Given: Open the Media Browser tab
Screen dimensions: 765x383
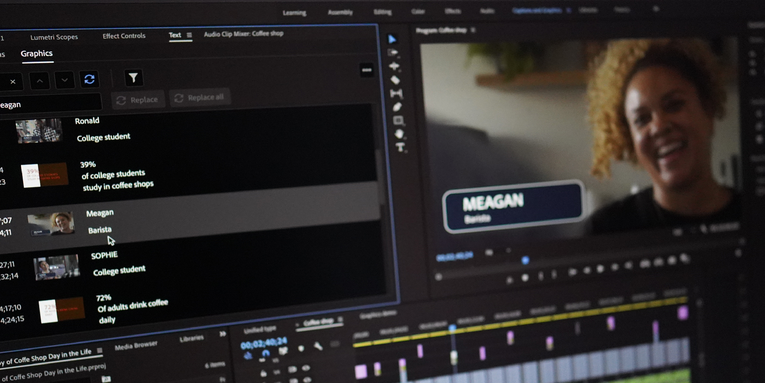Looking at the screenshot, I should [136, 345].
